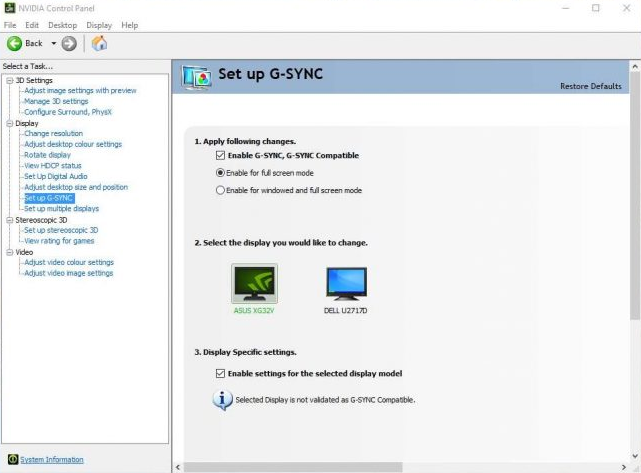Collapse the Display tree node
This screenshot has height=473, width=641.
coord(9,123)
